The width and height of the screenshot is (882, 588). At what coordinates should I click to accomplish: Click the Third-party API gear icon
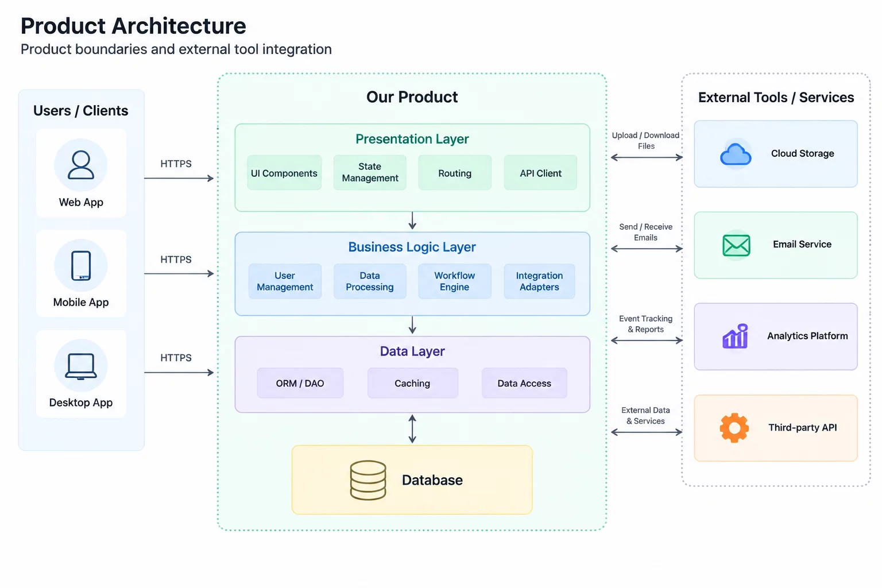tap(734, 428)
